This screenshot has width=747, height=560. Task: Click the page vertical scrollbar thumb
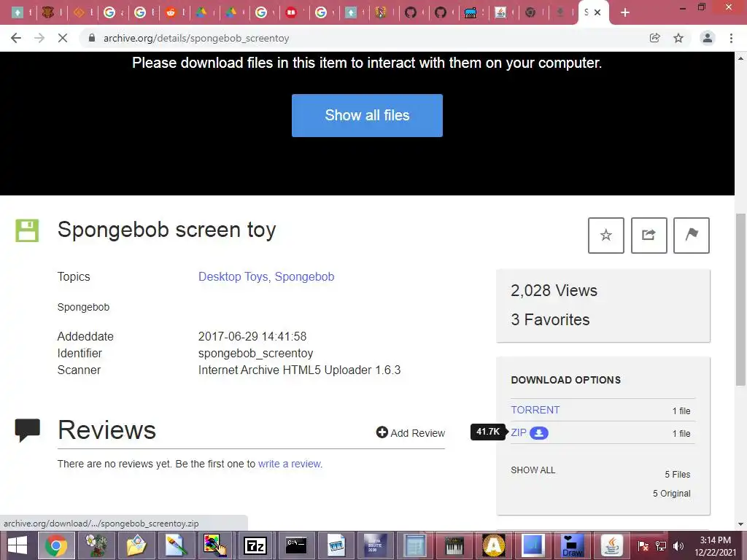tap(740, 299)
